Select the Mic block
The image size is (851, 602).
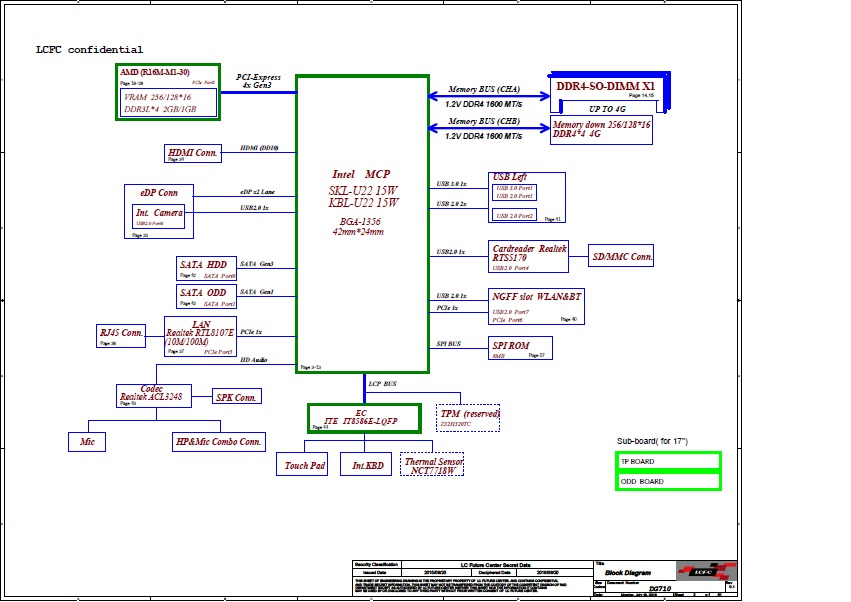pyautogui.click(x=87, y=442)
